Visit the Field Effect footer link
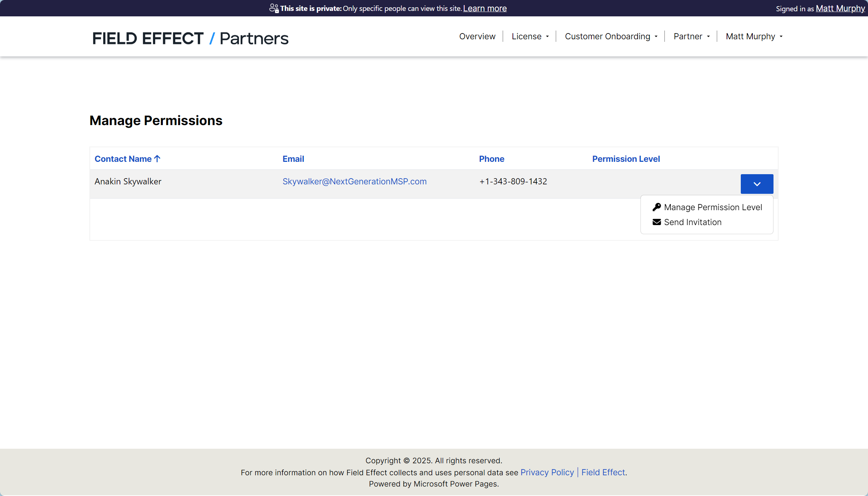 603,472
